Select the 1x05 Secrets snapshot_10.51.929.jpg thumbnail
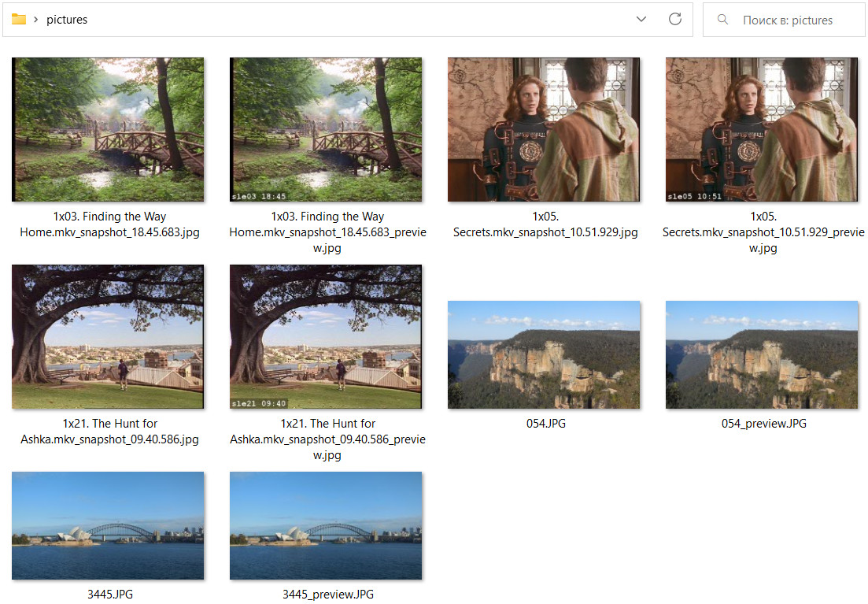Viewport: 868px width, 604px height. point(544,130)
